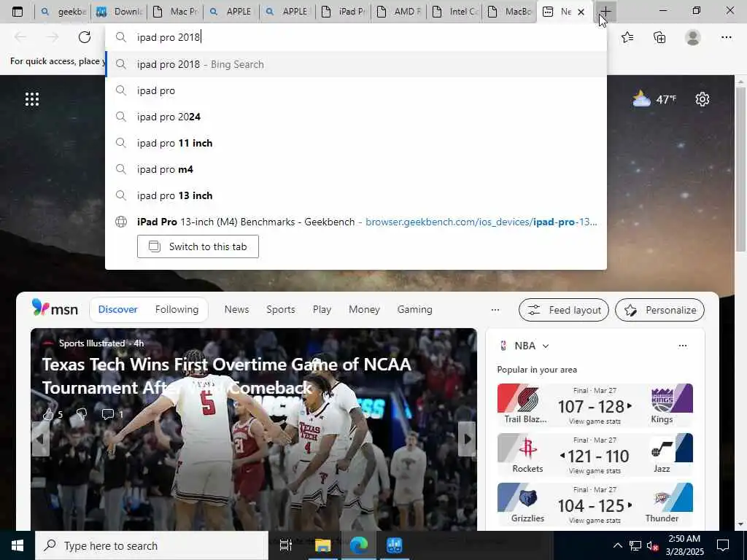Select the 'ipad pro 13 inch' suggestion
This screenshot has width=747, height=560.
(356, 195)
